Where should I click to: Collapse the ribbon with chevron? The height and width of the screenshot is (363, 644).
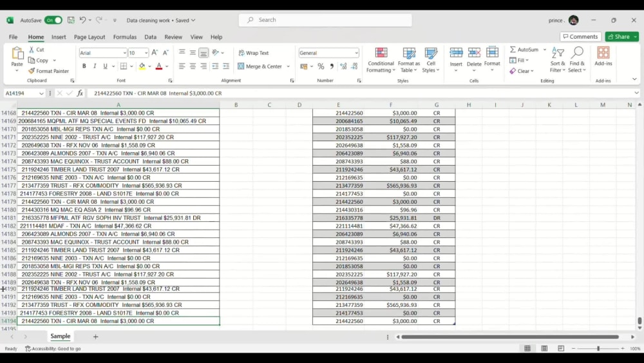634,79
